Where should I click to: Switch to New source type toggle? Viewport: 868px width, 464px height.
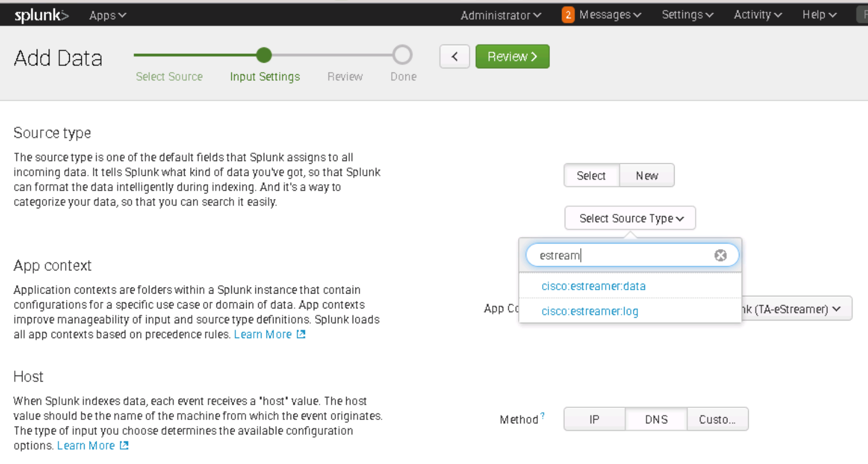647,175
